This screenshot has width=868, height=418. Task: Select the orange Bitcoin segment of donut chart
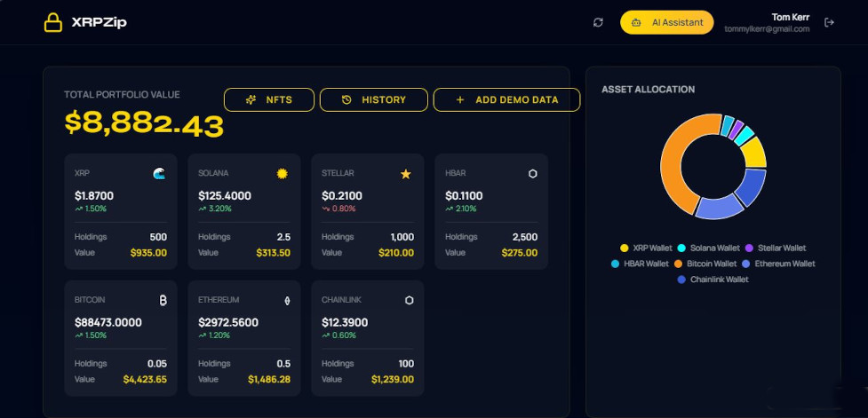673,166
